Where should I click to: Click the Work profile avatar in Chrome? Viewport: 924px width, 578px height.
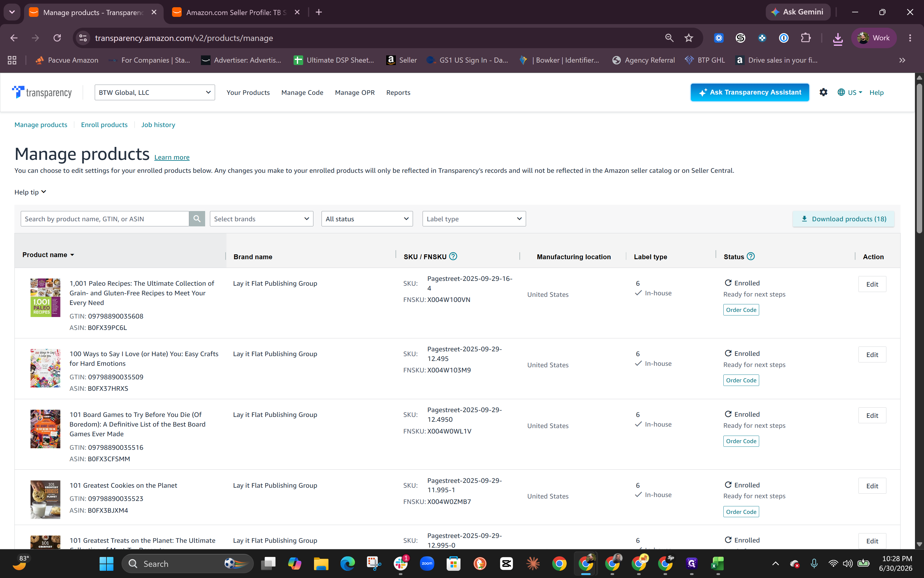pyautogui.click(x=873, y=38)
